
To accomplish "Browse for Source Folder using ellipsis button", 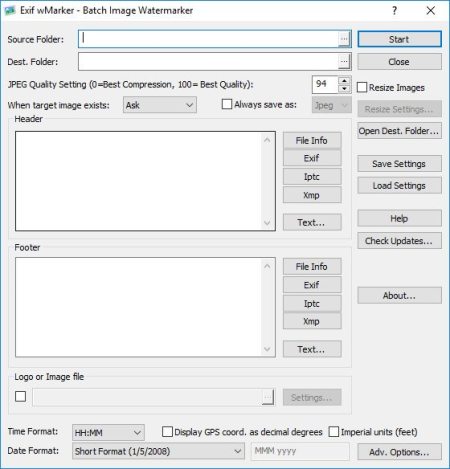I will [344, 39].
